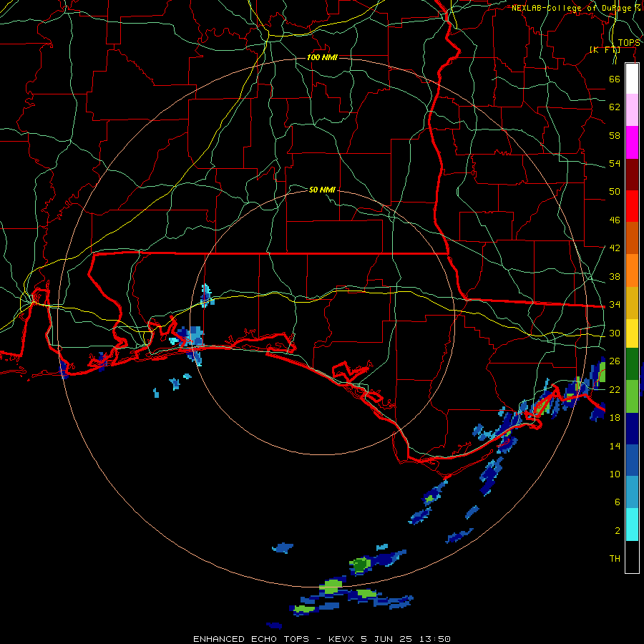Click the '10' legend value

(615, 474)
